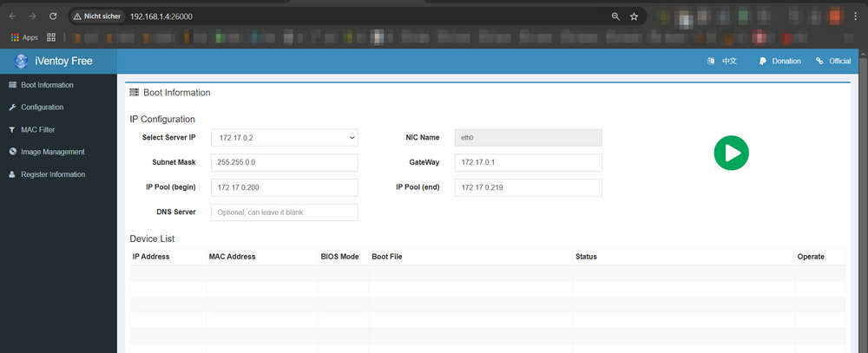Open the Donation link
Viewport: 868px width, 353px height.
point(786,62)
